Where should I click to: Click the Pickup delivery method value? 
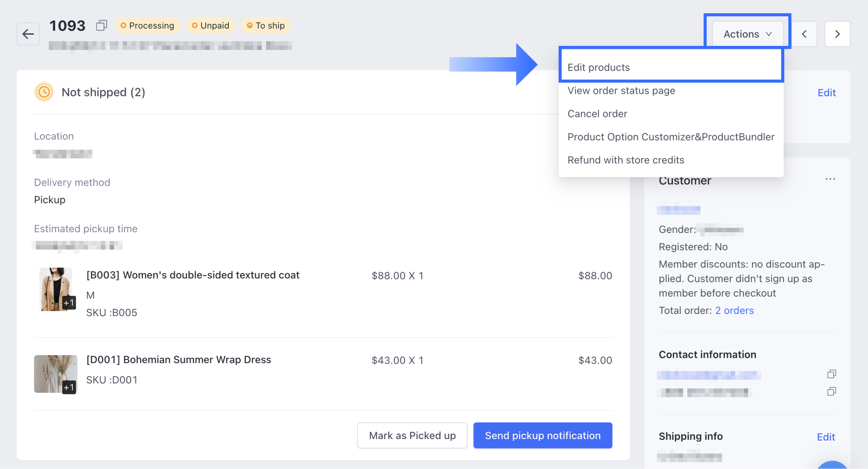[50, 200]
